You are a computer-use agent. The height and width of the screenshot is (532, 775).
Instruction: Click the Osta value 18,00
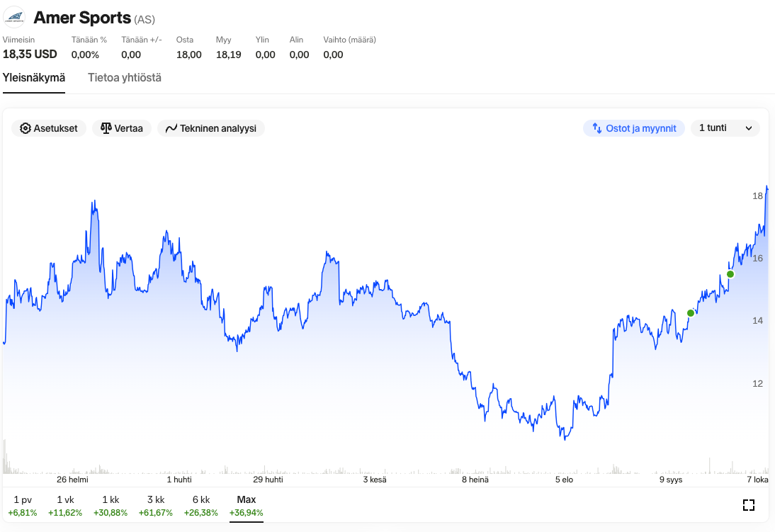[189, 55]
